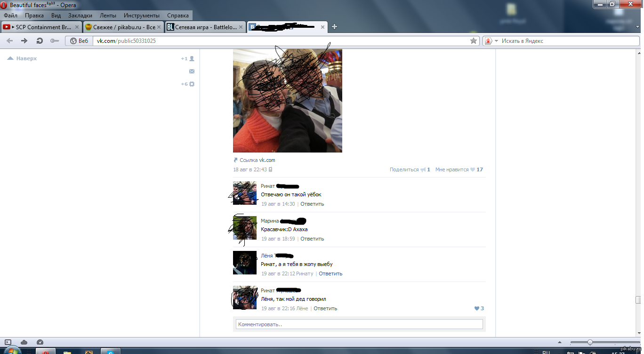Close the Battlelog tab
Screen dimensions: 644x354
coord(241,27)
